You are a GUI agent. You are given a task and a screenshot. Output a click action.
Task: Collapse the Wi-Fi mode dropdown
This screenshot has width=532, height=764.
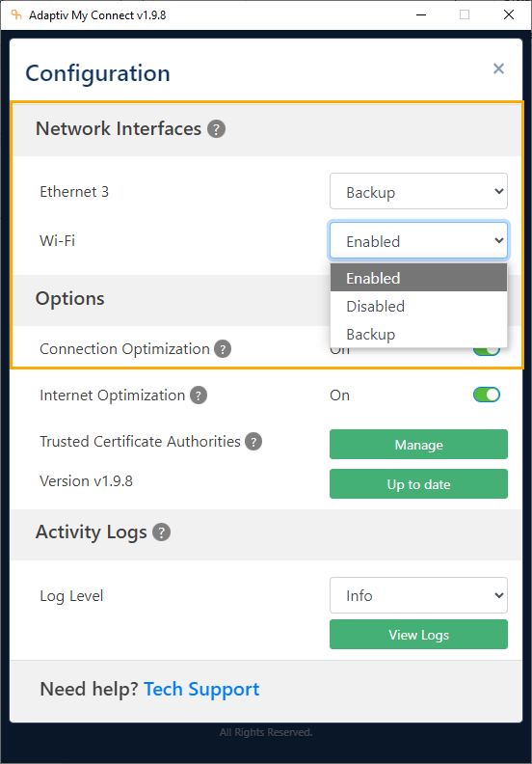(418, 241)
